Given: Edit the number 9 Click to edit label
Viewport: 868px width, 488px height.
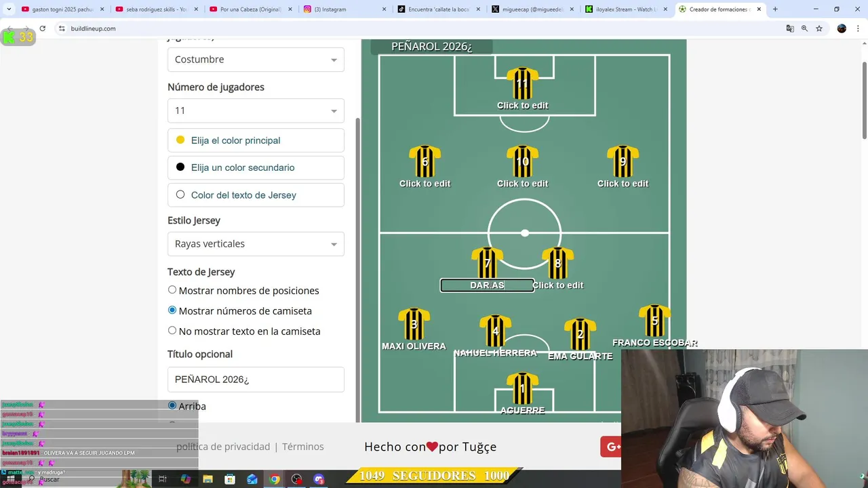Looking at the screenshot, I should [x=623, y=184].
